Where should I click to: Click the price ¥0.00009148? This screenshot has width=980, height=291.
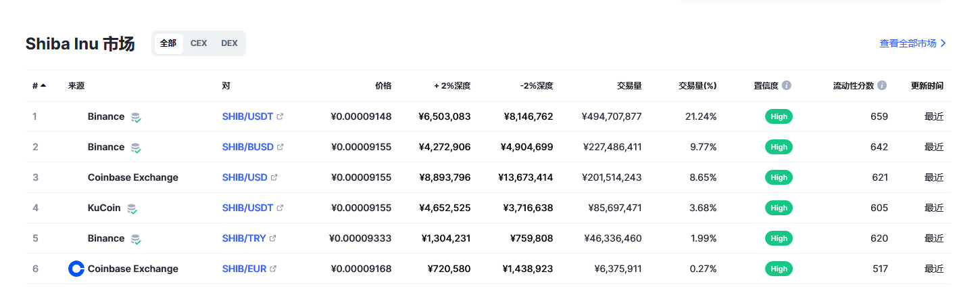click(361, 116)
